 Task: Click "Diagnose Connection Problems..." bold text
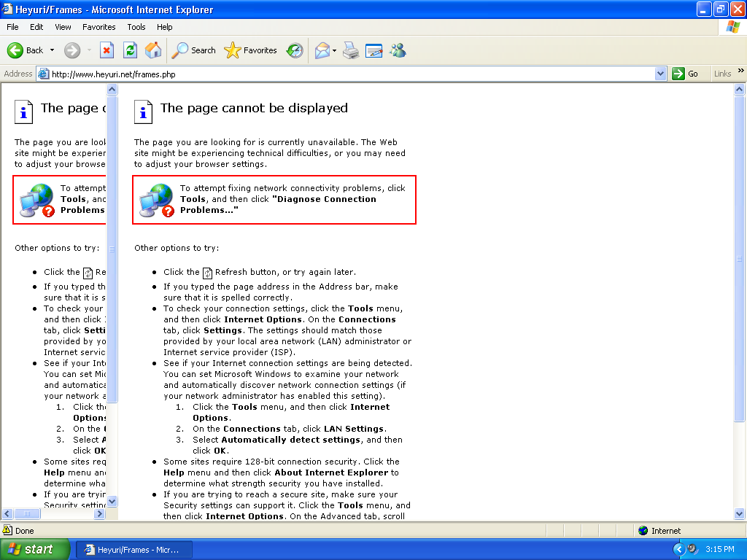(278, 205)
